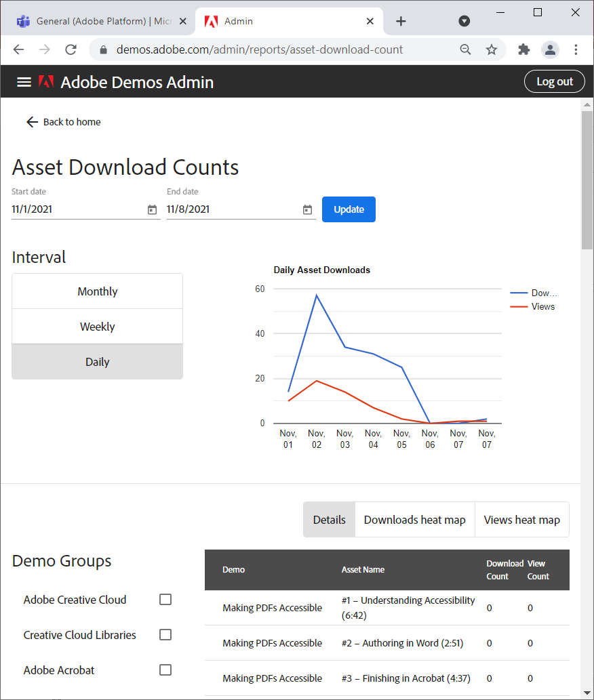Check the Adobe Acrobat checkbox

(x=165, y=670)
